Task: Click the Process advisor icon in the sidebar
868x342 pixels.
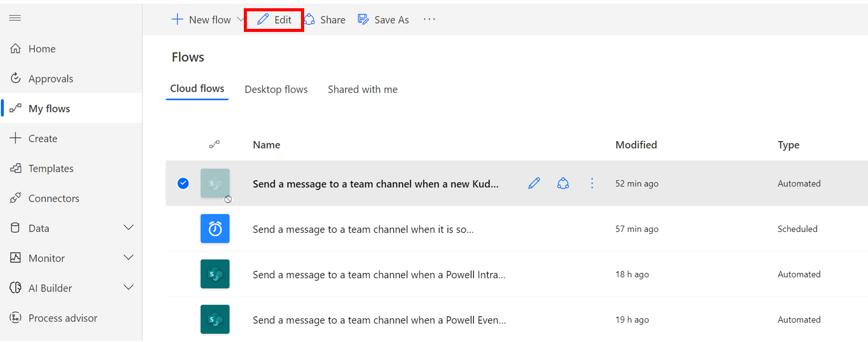Action: tap(15, 317)
